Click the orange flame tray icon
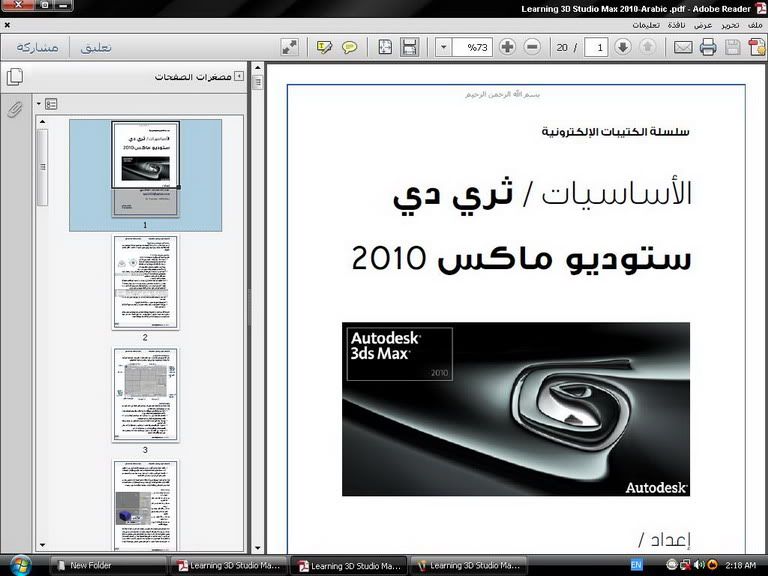Screen dimensions: 768x576 point(713,565)
